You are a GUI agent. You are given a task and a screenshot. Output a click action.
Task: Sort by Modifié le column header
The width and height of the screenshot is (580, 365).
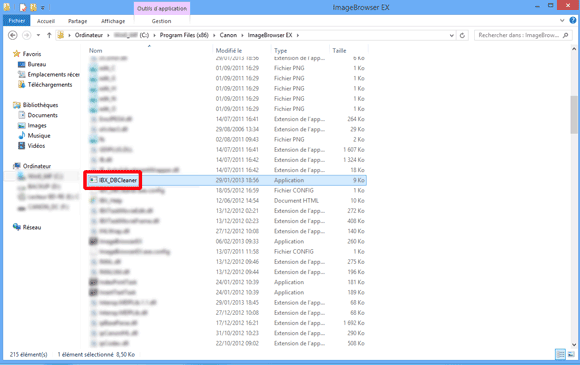click(229, 51)
